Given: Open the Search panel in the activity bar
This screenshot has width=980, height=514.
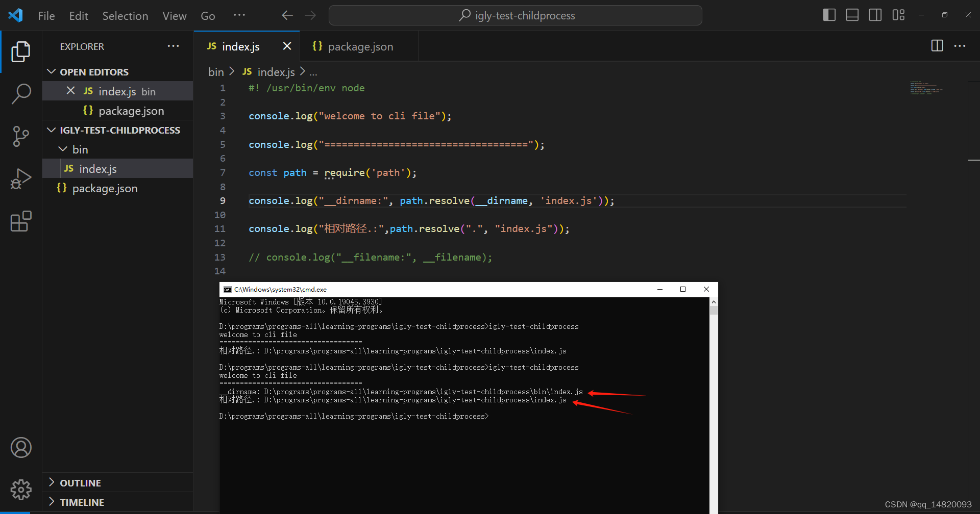Looking at the screenshot, I should [21, 94].
